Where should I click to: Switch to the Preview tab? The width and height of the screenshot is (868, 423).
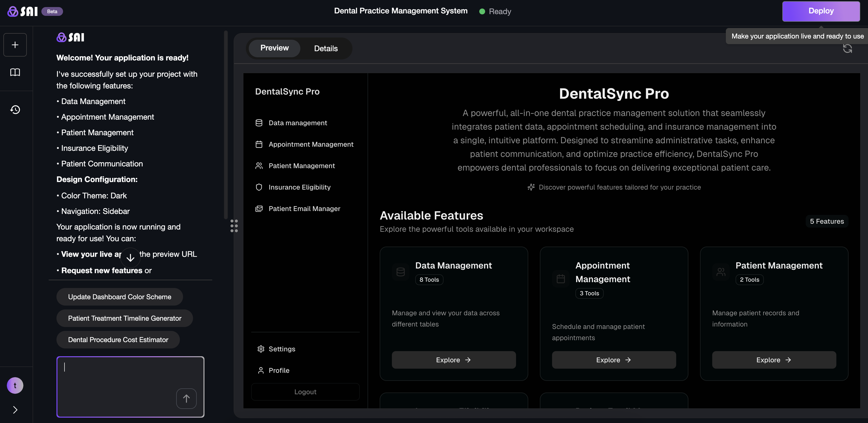(274, 48)
